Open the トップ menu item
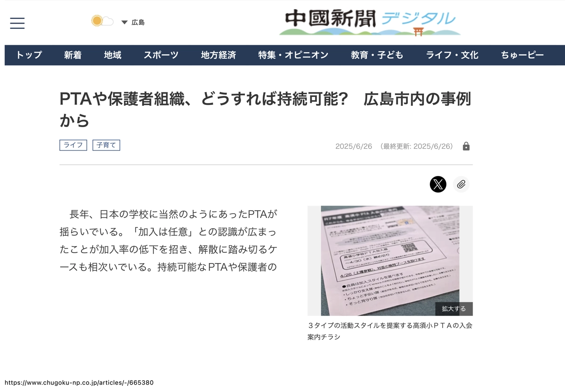This screenshot has height=392, width=565. click(29, 55)
